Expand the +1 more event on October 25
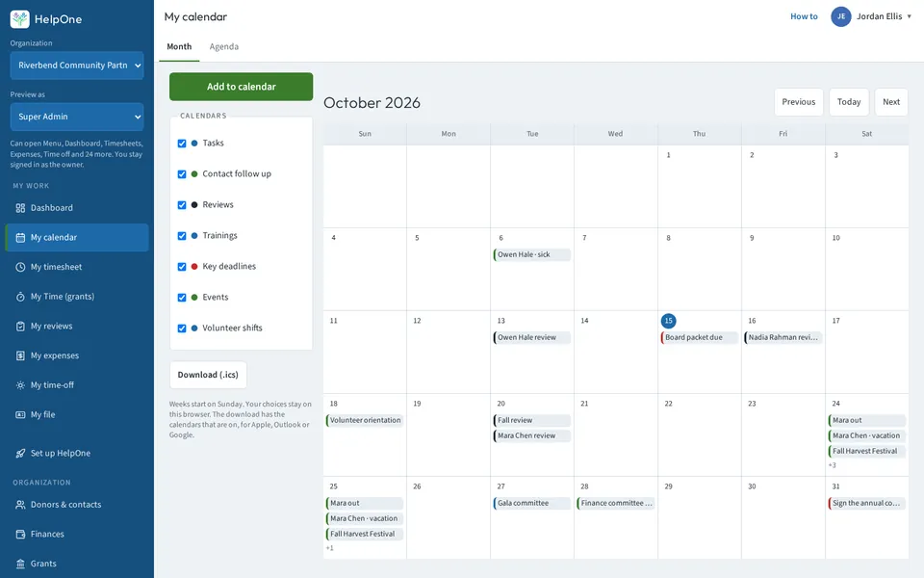The width and height of the screenshot is (924, 578). tap(329, 548)
